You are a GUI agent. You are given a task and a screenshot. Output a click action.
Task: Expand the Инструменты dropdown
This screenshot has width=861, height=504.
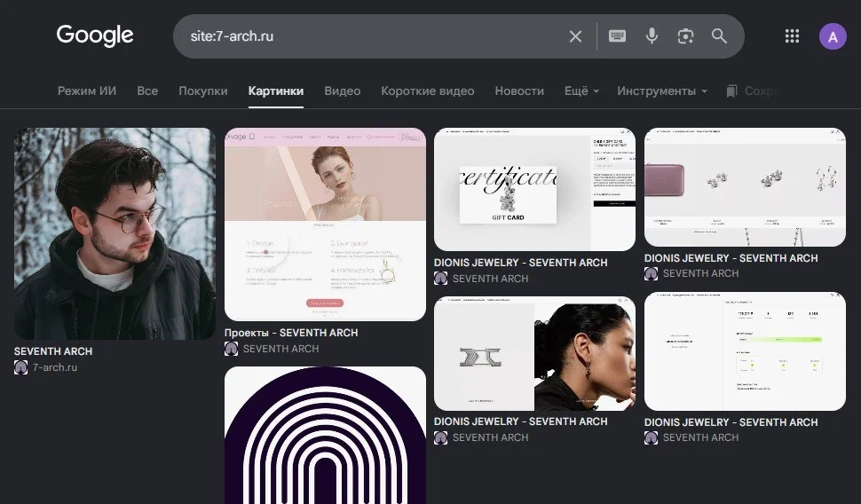(x=661, y=91)
